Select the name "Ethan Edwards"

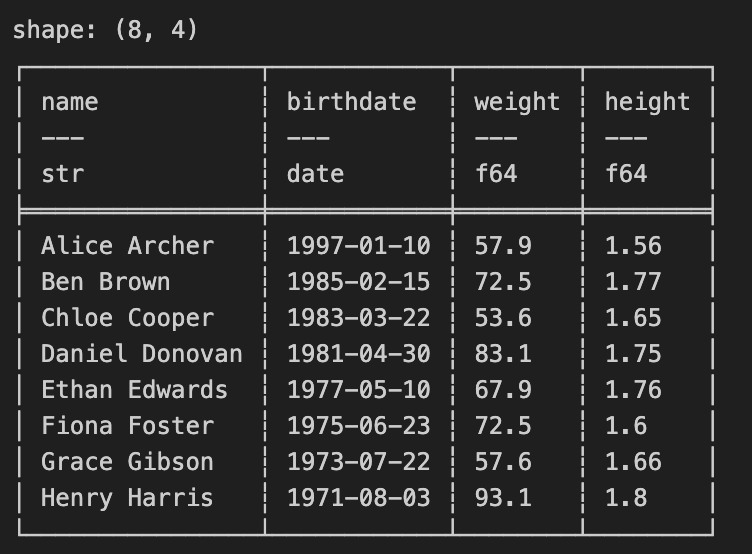[x=134, y=390]
